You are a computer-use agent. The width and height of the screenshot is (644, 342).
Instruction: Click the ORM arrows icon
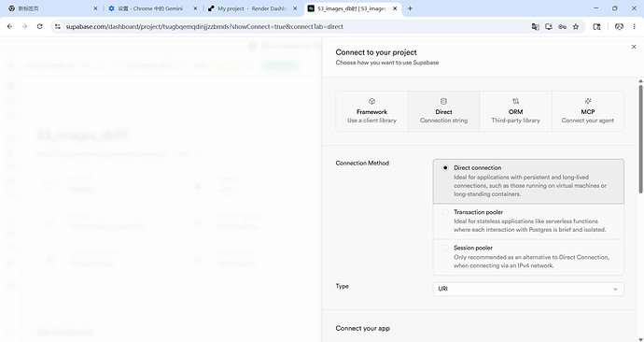(515, 101)
